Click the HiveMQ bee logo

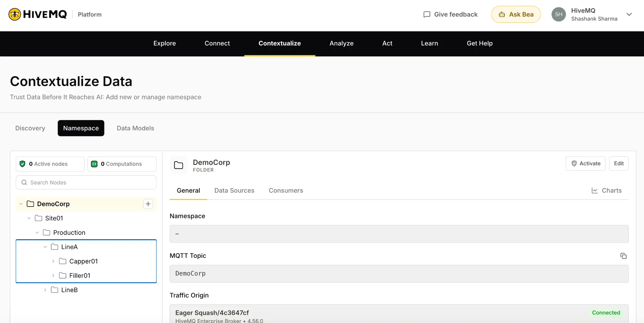[14, 14]
